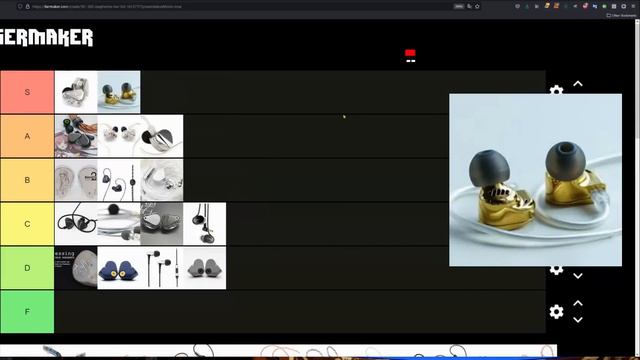The height and width of the screenshot is (360, 640).
Task: Click the large enlarged gold IEM image
Action: click(x=536, y=180)
